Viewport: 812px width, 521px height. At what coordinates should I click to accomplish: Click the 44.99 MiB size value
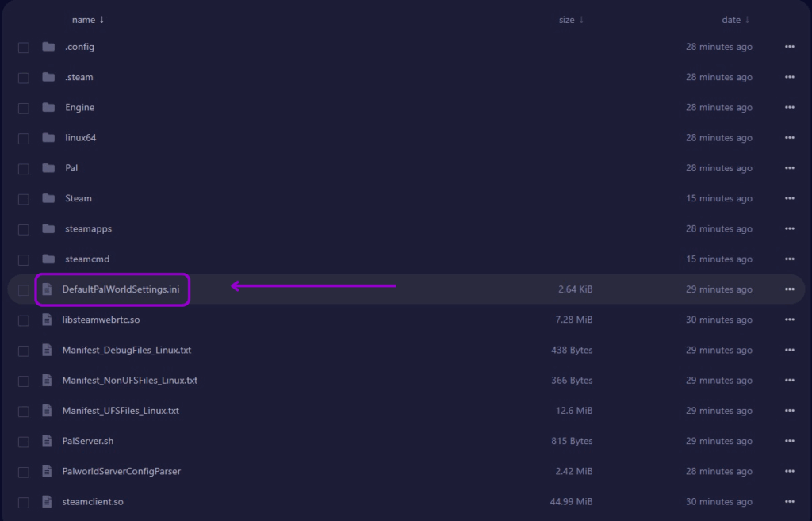tap(571, 502)
